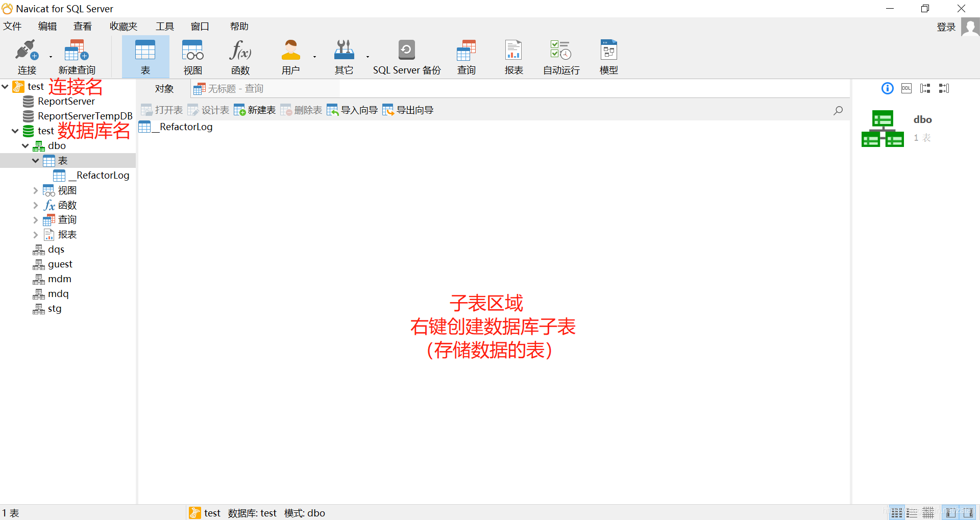Collapse the test connection tree node
Image resolution: width=980 pixels, height=520 pixels.
click(x=5, y=86)
